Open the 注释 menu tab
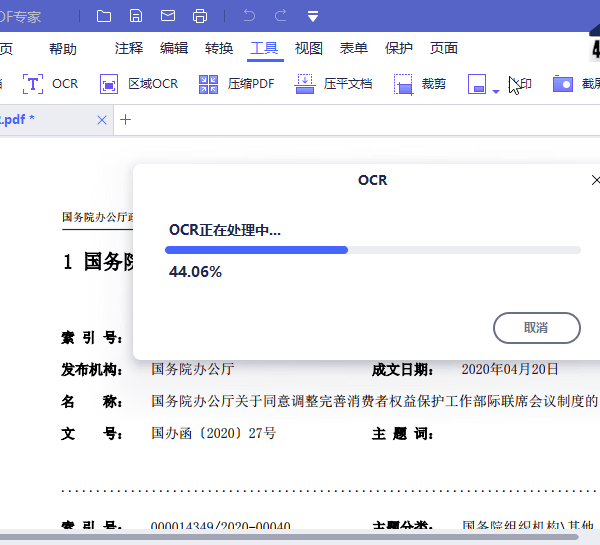Image resolution: width=600 pixels, height=545 pixels. click(x=129, y=48)
